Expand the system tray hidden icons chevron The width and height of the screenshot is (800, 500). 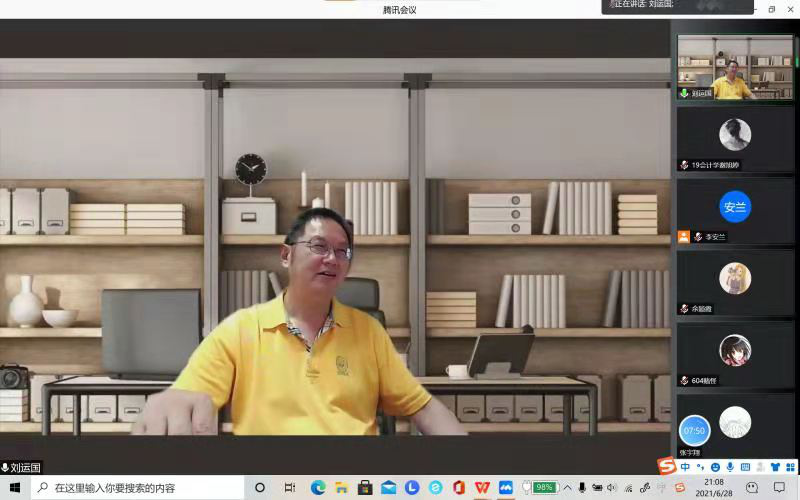pyautogui.click(x=570, y=487)
